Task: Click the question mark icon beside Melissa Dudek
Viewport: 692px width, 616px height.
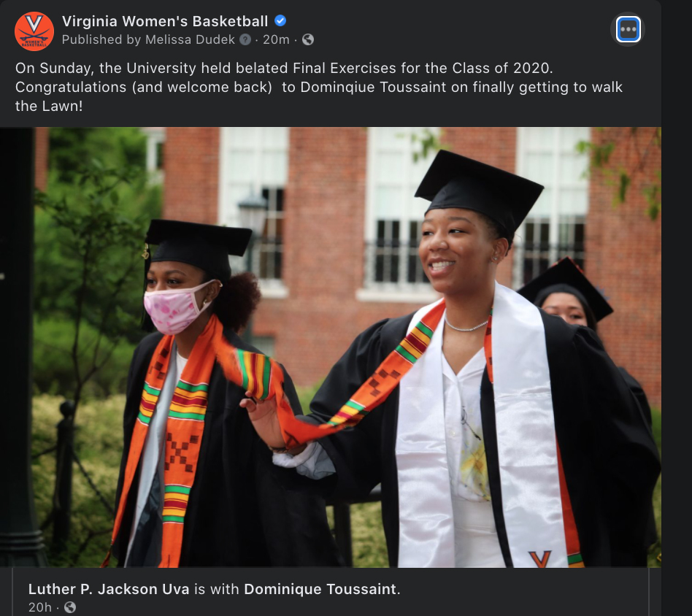Action: point(245,39)
